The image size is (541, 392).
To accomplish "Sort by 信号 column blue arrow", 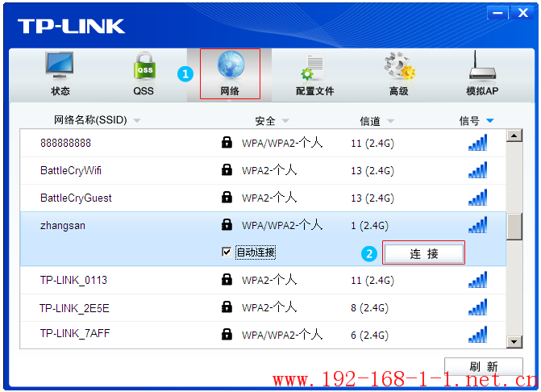I will [490, 120].
